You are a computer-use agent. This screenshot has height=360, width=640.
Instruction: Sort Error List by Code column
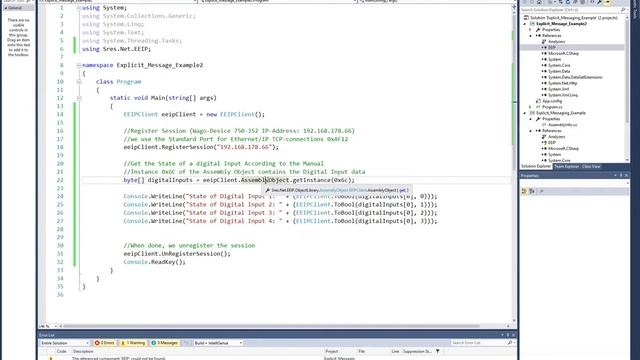(62, 351)
